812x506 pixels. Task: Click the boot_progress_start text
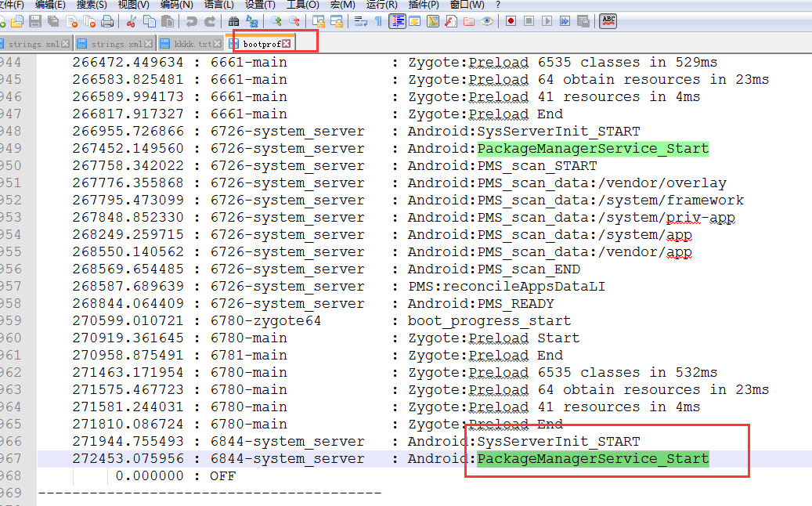tap(489, 320)
